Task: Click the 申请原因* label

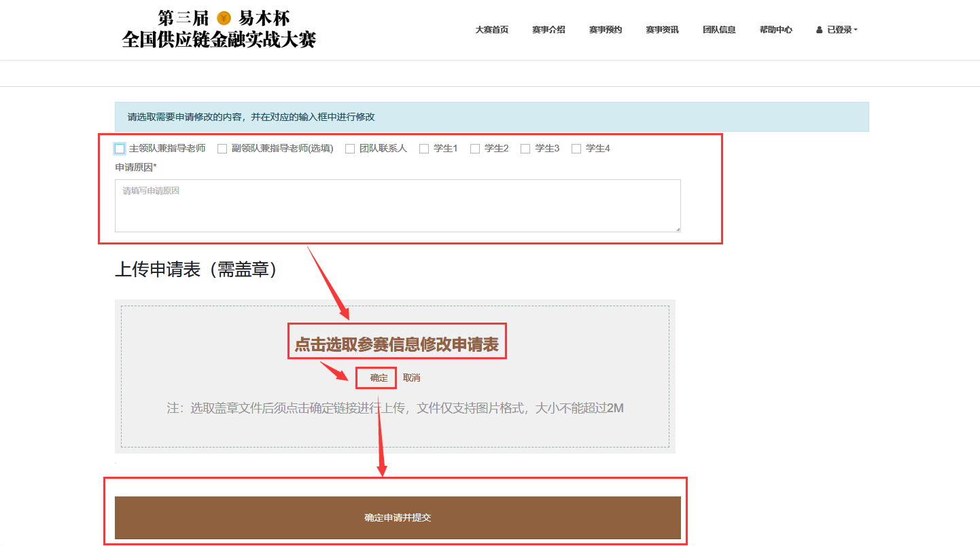Action: 136,167
